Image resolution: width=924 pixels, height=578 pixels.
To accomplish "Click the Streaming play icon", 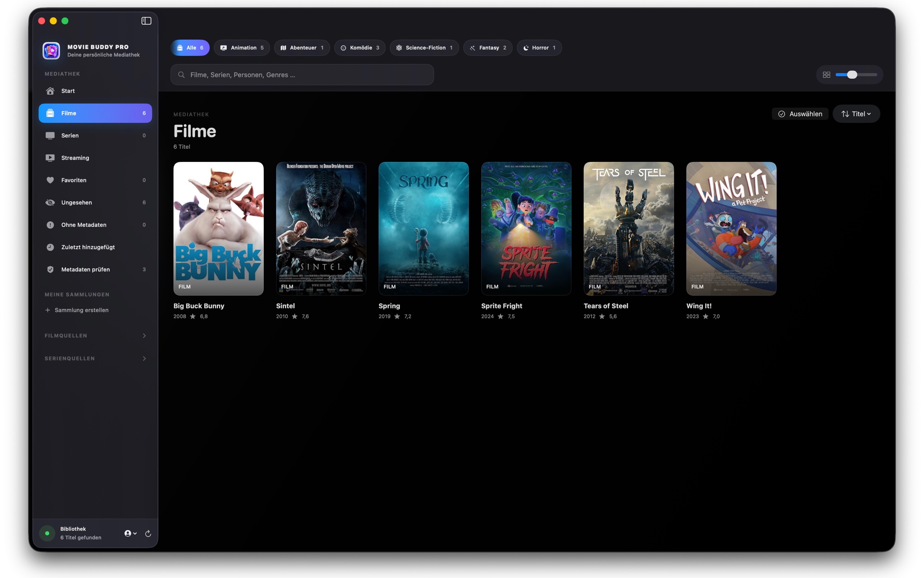I will pyautogui.click(x=50, y=158).
